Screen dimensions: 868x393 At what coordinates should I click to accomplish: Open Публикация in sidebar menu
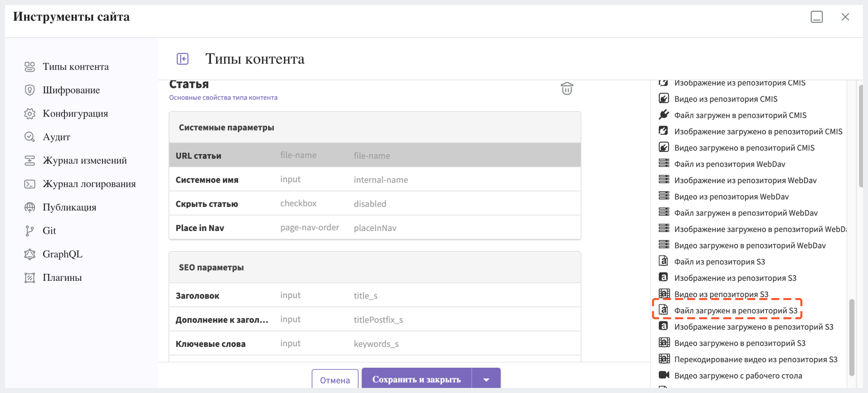click(69, 207)
